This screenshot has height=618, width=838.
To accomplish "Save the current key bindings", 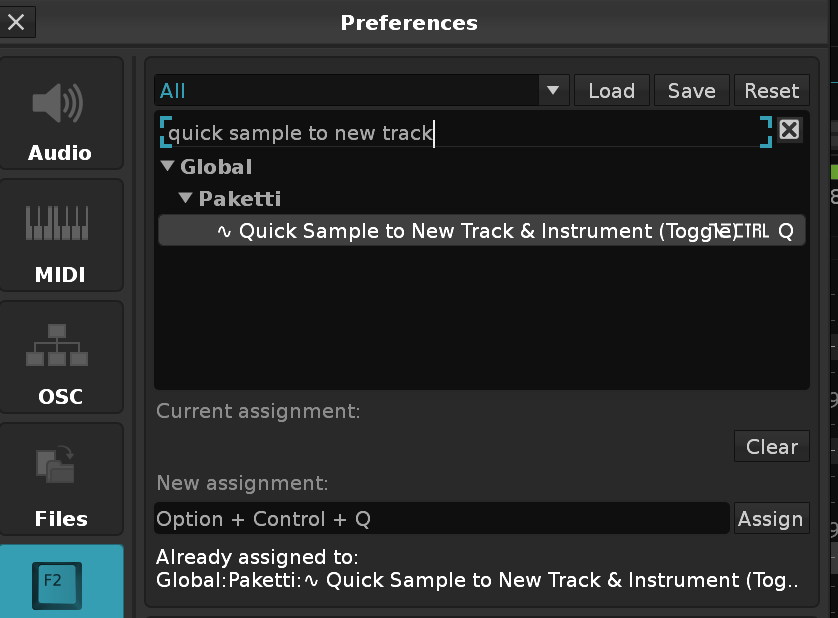I will pos(691,91).
